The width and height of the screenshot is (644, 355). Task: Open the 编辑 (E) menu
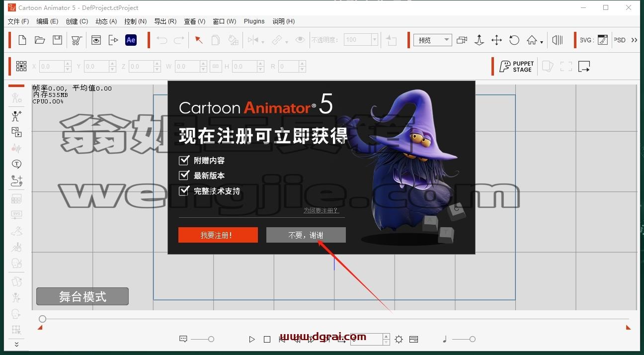pos(47,21)
